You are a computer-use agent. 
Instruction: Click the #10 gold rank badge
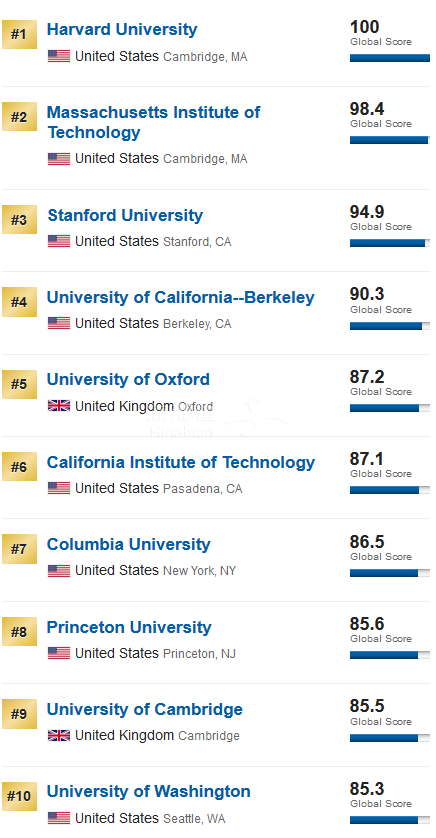(x=19, y=796)
